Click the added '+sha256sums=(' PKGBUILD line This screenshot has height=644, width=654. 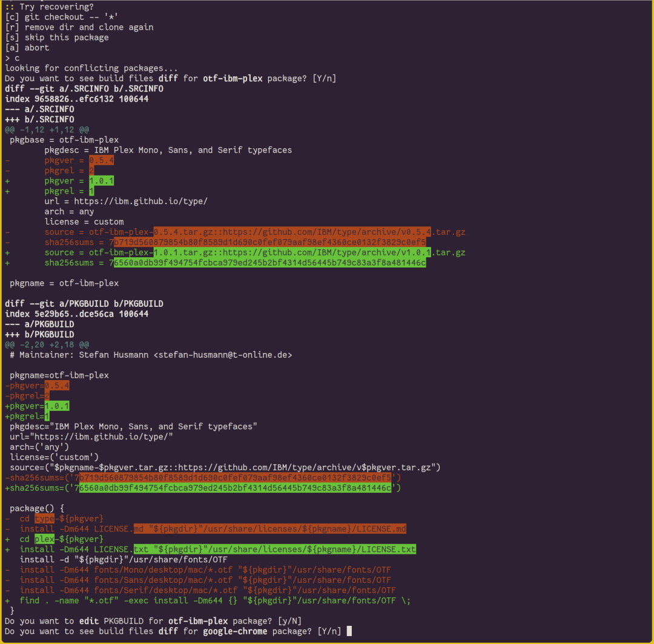(203, 488)
